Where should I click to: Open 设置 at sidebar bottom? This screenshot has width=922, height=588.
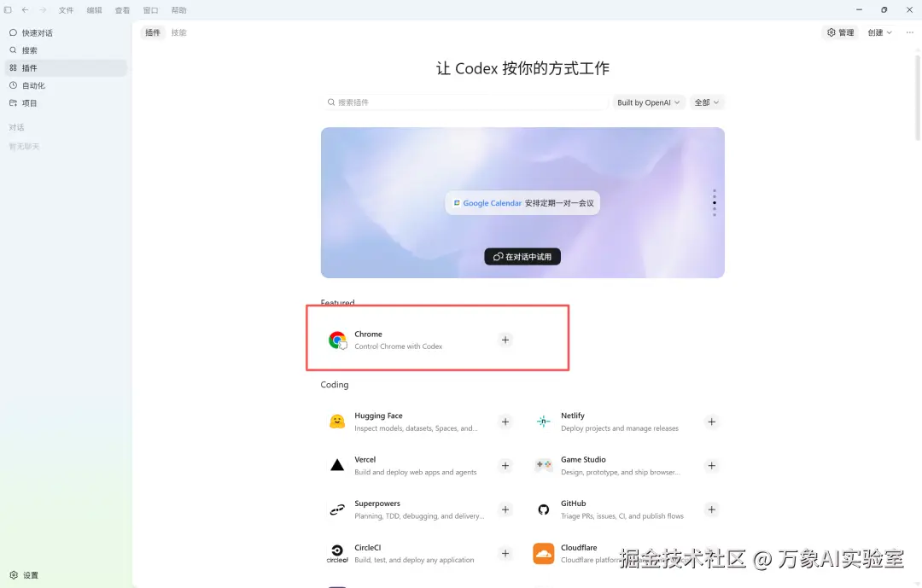(x=24, y=575)
